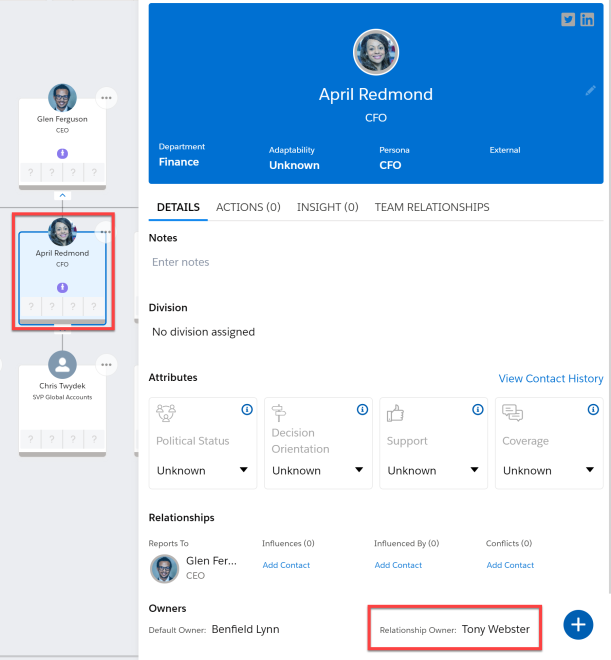Open the Support dropdown
The height and width of the screenshot is (660, 611).
(x=433, y=470)
